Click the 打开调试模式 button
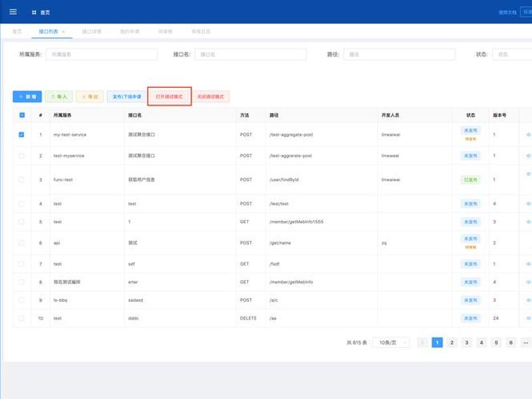Screen dimensions: 532x399 pyautogui.click(x=170, y=96)
